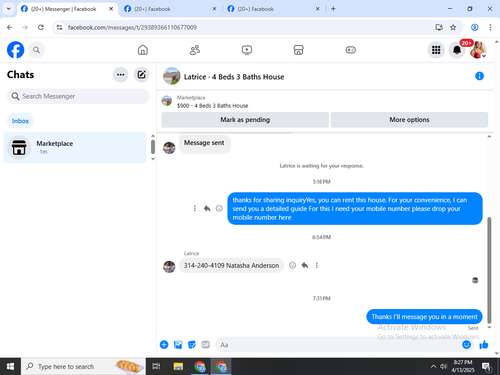Open the Gaming controller icon
The width and height of the screenshot is (500, 375).
coord(350,50)
